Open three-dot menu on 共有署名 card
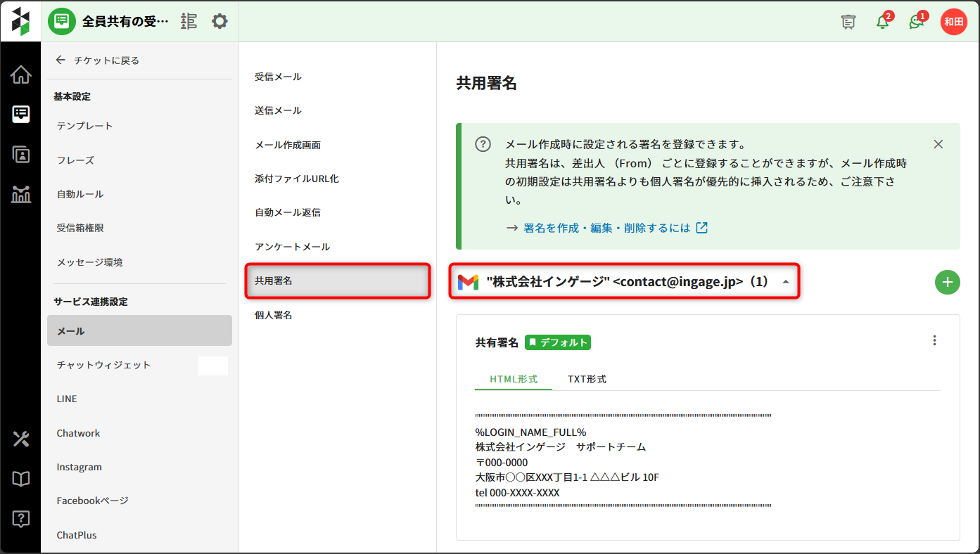 click(x=934, y=340)
